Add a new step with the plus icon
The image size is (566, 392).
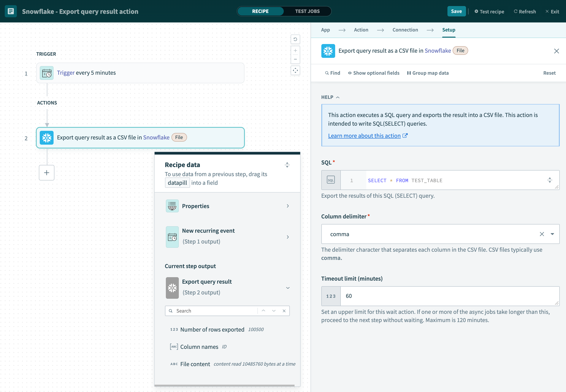tap(46, 173)
